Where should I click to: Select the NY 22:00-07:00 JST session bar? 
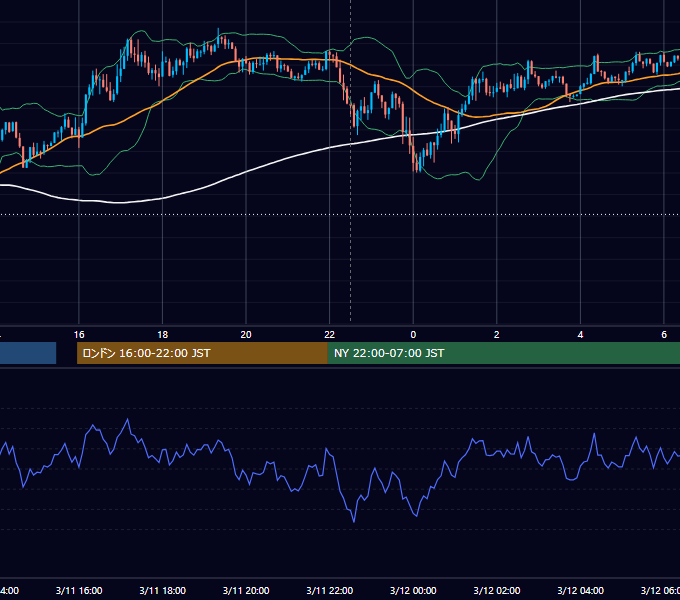(x=503, y=353)
